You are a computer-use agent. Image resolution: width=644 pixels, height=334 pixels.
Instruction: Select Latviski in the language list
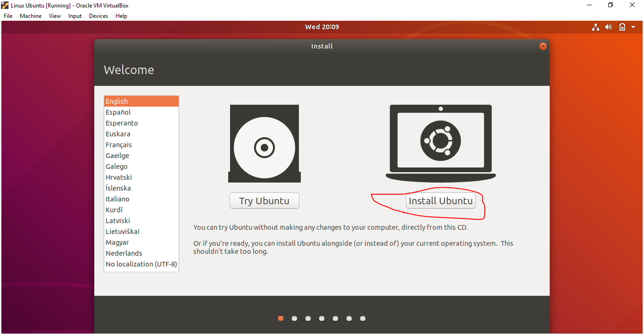(x=141, y=221)
